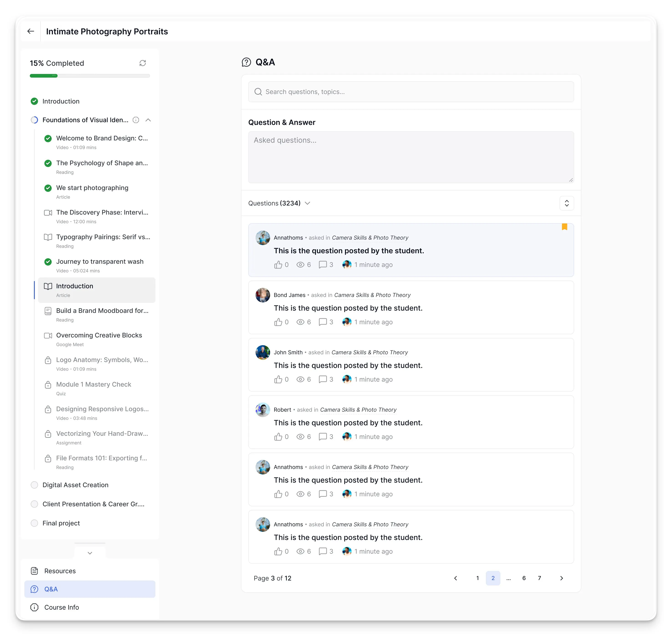
Task: Click the course completion progress bar
Action: (x=90, y=76)
